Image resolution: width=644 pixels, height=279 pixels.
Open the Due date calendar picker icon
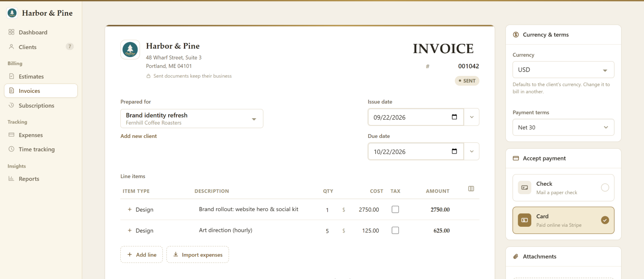point(454,151)
